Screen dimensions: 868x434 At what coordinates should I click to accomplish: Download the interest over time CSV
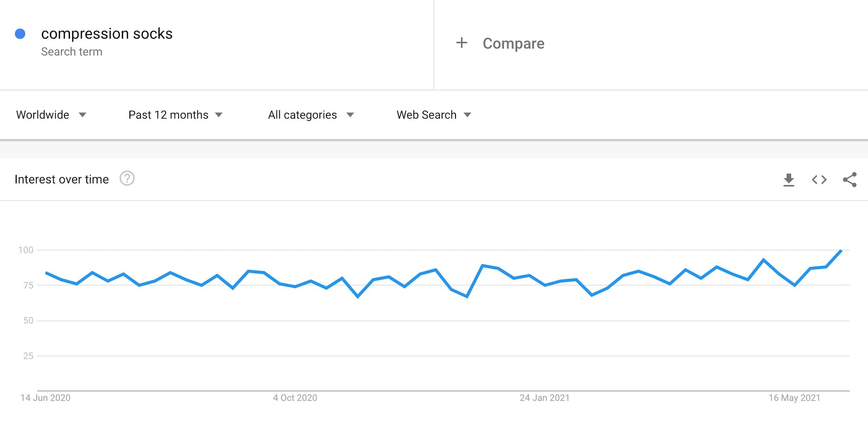tap(789, 180)
